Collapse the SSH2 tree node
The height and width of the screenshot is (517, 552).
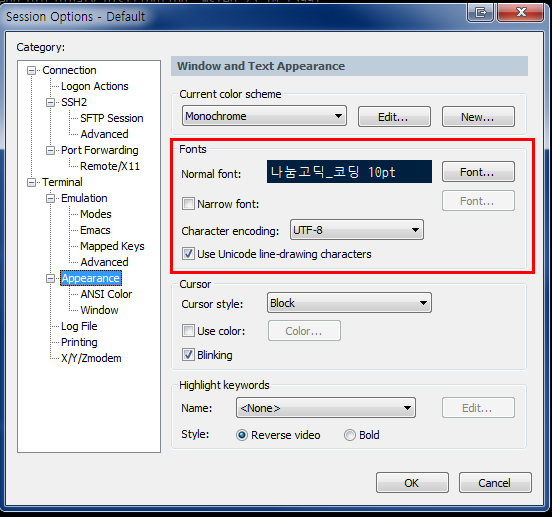tap(51, 102)
